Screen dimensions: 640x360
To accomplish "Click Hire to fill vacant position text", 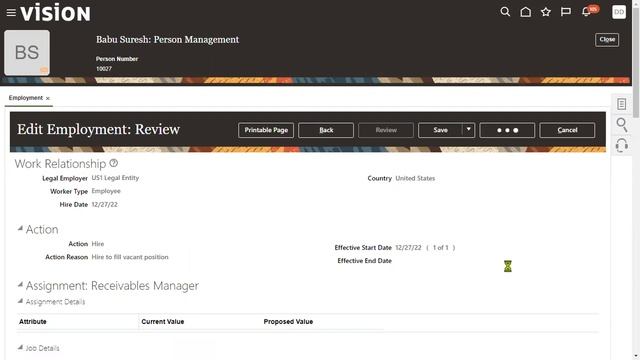I will click(130, 257).
